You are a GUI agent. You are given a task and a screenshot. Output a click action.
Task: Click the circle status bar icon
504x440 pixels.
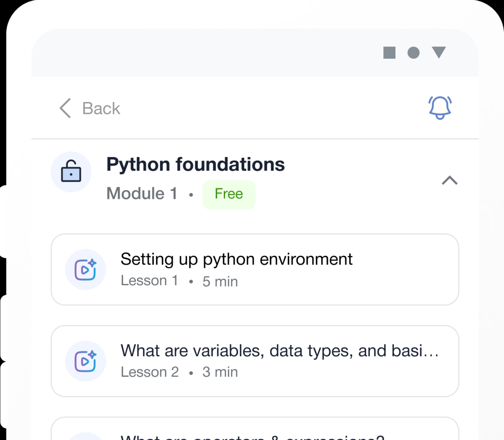click(413, 53)
